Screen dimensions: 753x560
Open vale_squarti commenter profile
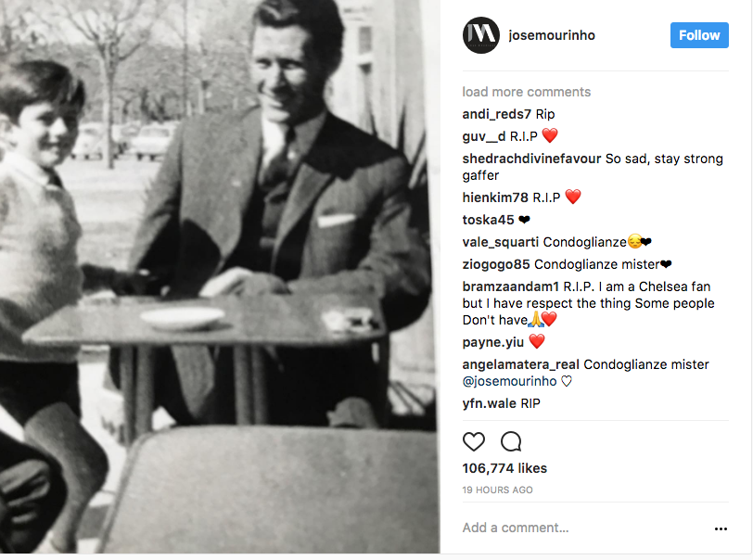(501, 242)
